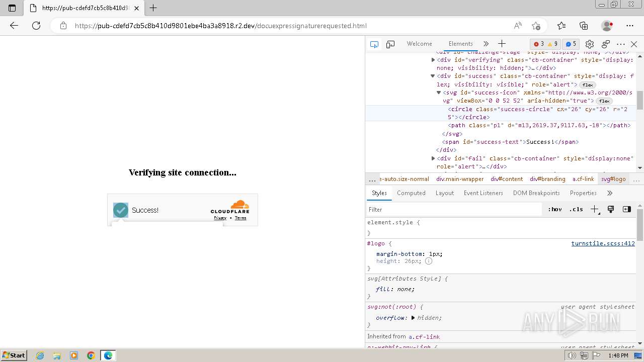This screenshot has height=362, width=644.
Task: Open the 3 errors counter
Action: click(538, 44)
